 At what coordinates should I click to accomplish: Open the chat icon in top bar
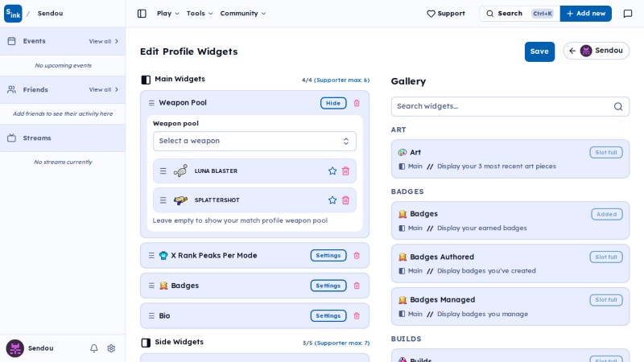[628, 14]
